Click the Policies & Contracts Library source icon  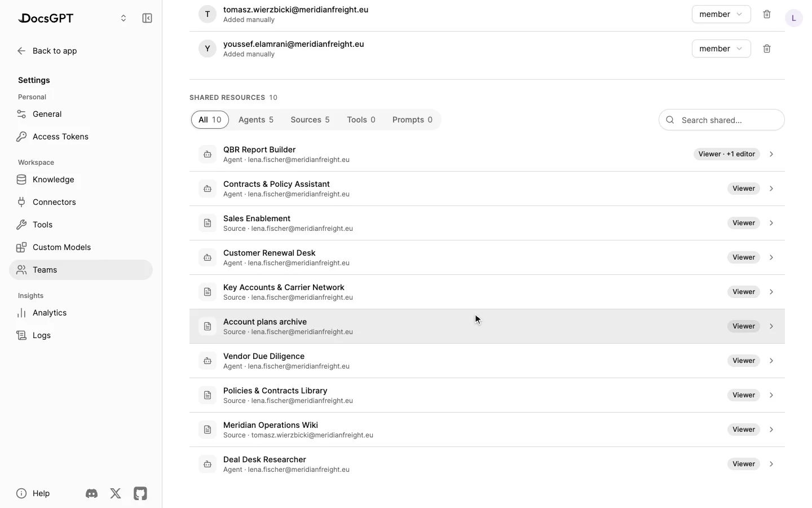tap(208, 395)
